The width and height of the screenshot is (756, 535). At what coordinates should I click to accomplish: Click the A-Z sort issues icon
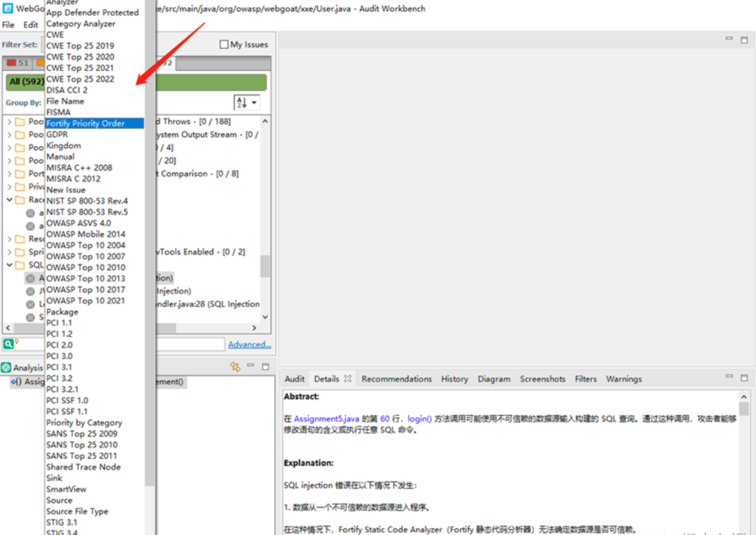242,102
